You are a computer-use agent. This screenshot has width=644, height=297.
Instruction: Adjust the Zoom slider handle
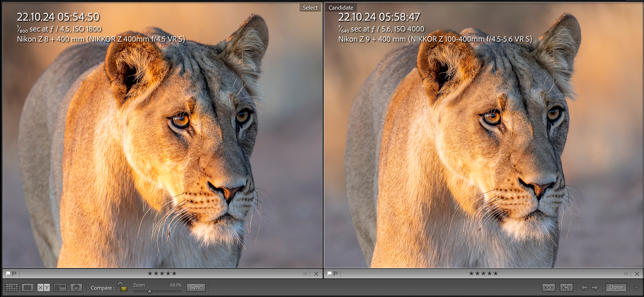pyautogui.click(x=150, y=291)
